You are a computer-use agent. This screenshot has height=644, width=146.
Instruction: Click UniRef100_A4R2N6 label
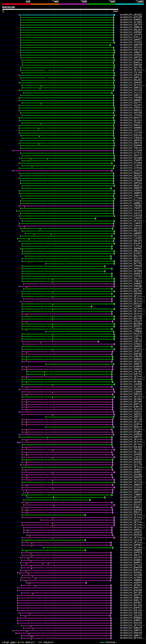coord(131,286)
